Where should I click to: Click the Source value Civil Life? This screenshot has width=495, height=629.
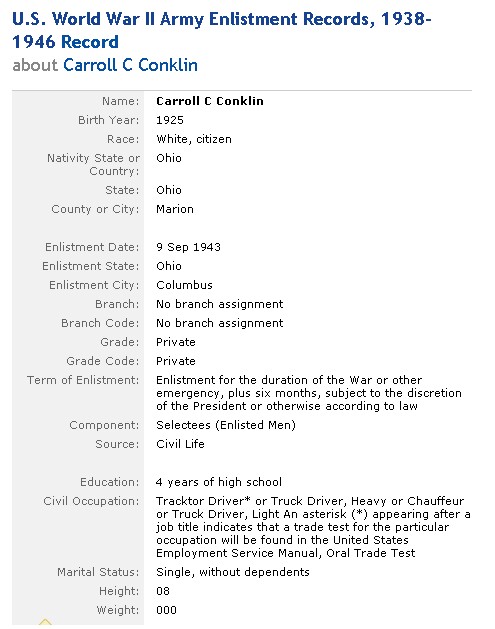pyautogui.click(x=180, y=444)
